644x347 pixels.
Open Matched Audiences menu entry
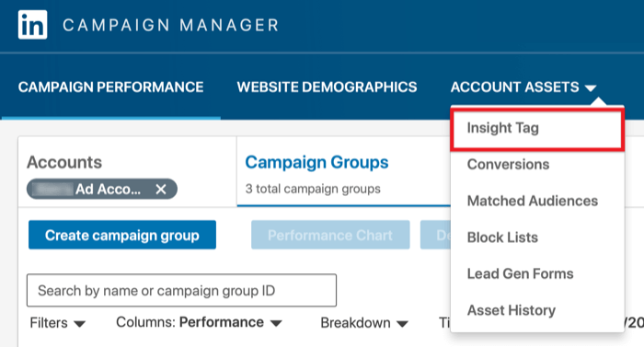533,201
